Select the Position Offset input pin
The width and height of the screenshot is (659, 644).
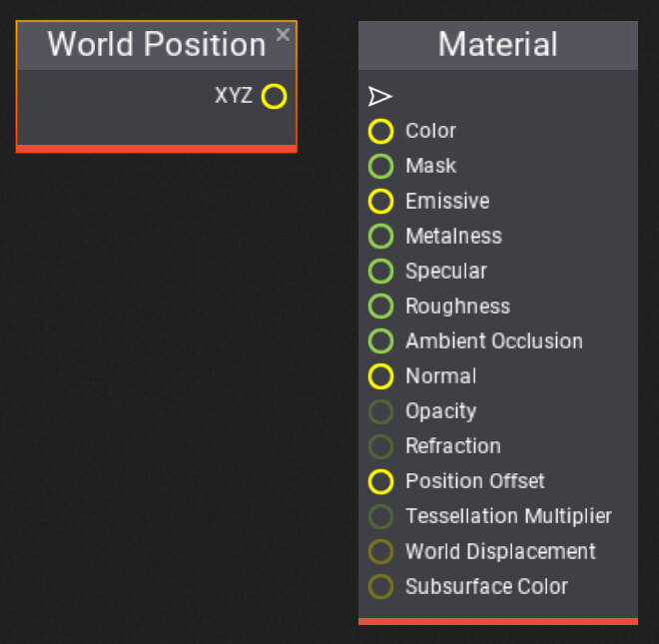[380, 481]
